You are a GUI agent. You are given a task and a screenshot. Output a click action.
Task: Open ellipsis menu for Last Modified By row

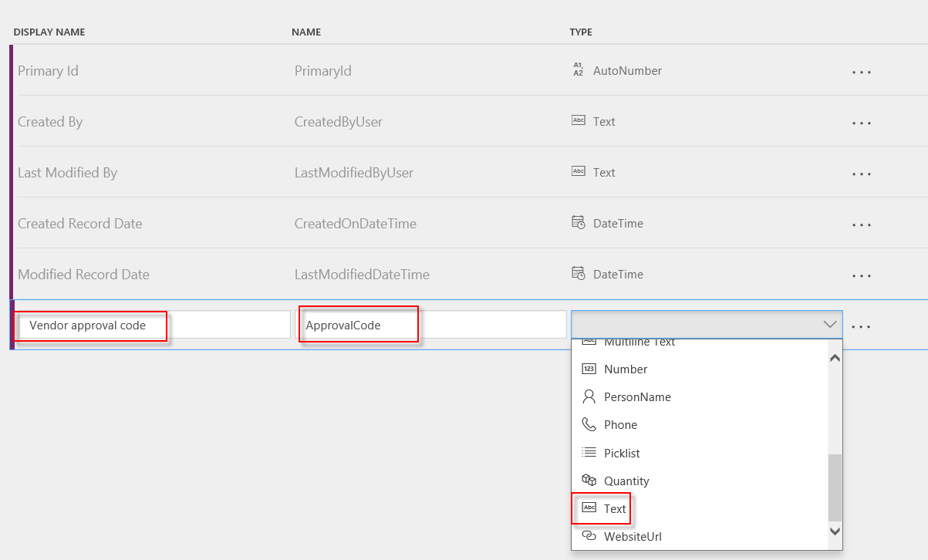[x=861, y=174]
